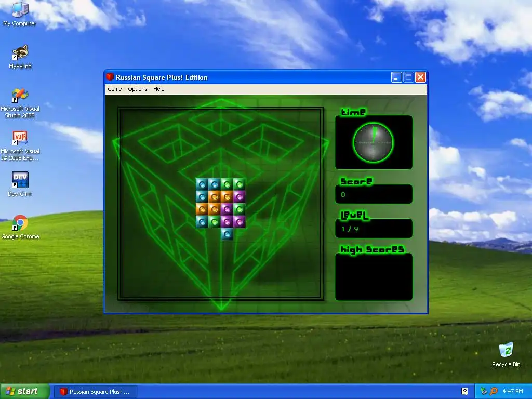The width and height of the screenshot is (532, 399).
Task: Click the 4:47 PM taskbar clock
Action: click(x=512, y=391)
